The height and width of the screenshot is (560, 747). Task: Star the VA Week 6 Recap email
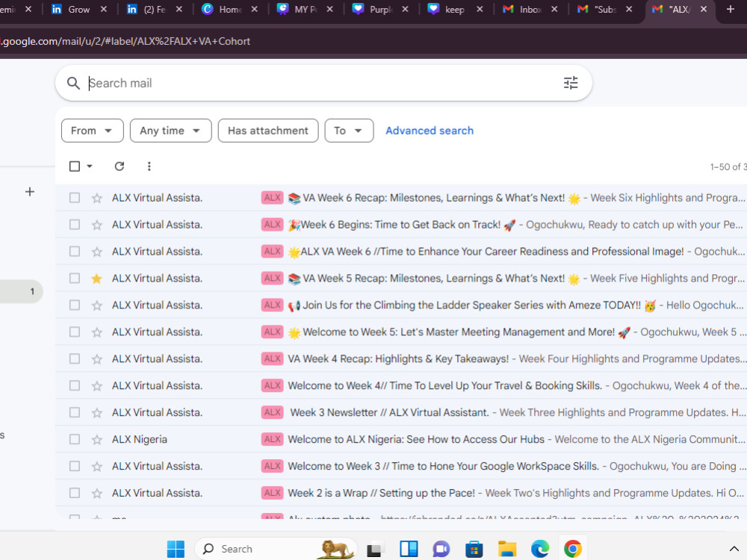click(96, 198)
